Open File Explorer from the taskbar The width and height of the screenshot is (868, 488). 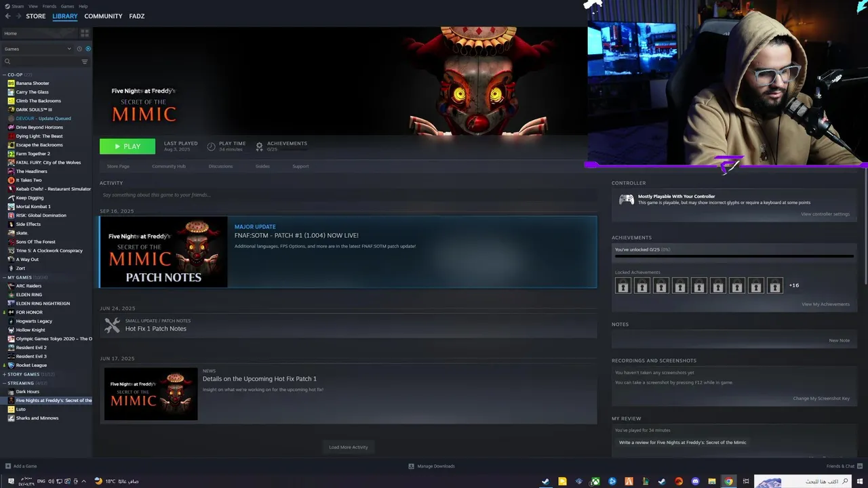tap(712, 481)
